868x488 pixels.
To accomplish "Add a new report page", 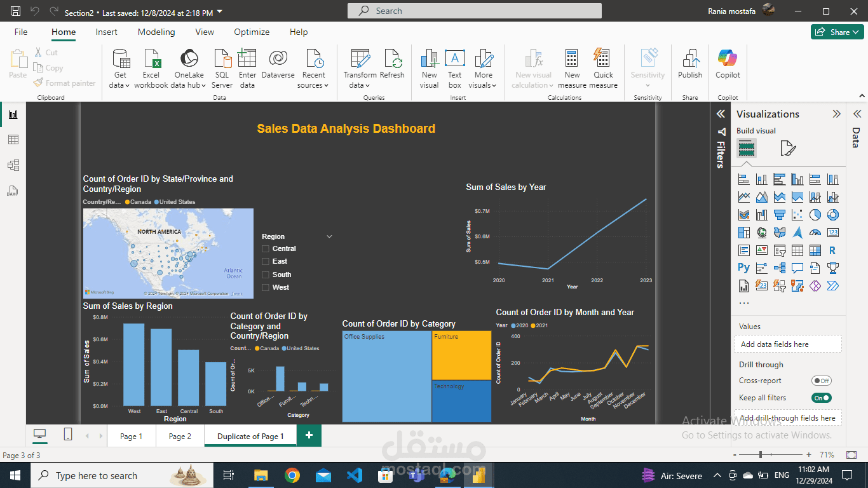I will click(x=309, y=435).
